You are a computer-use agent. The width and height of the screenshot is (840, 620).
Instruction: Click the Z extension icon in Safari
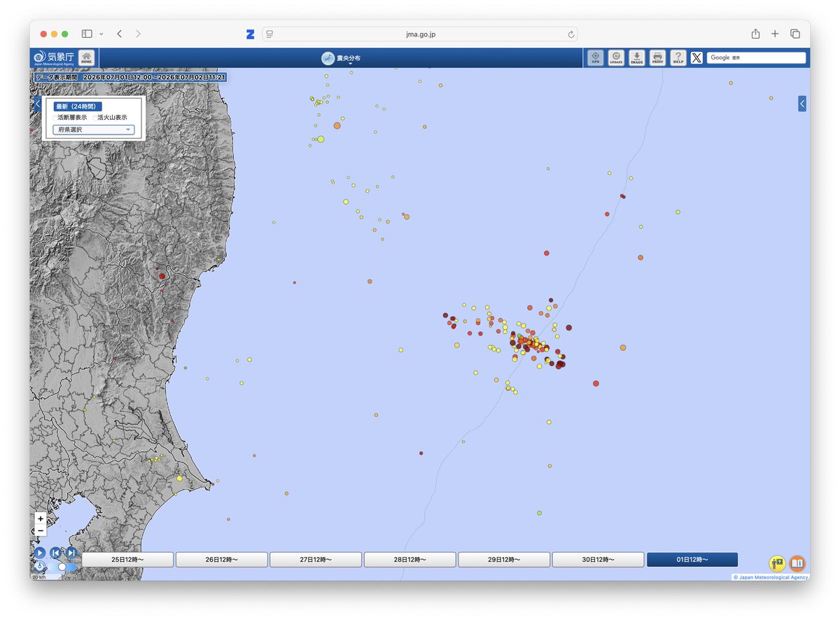coord(250,34)
